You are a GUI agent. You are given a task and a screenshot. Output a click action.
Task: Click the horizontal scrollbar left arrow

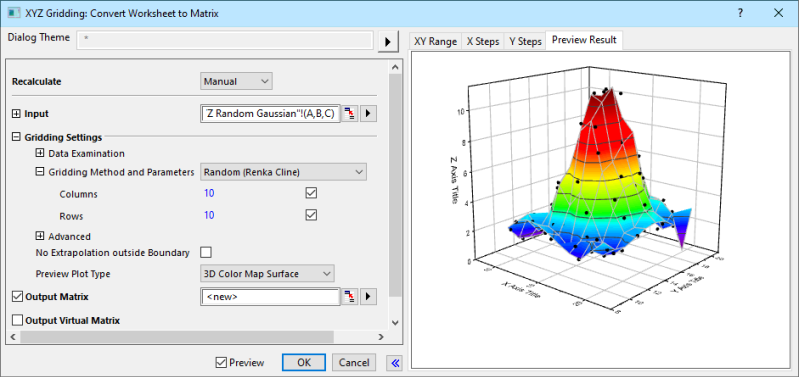[x=14, y=337]
